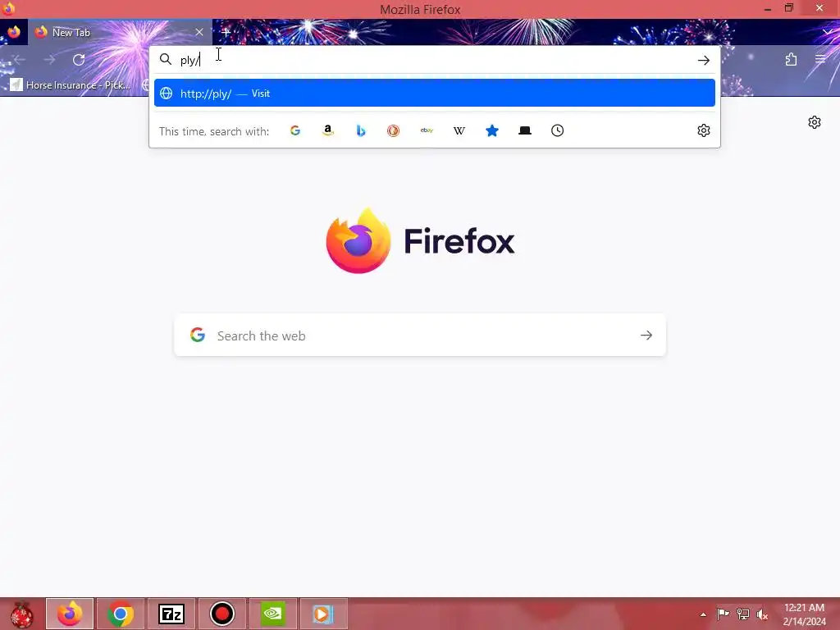840x630 pixels.
Task: Open the Extensions puzzle icon
Action: coord(791,59)
